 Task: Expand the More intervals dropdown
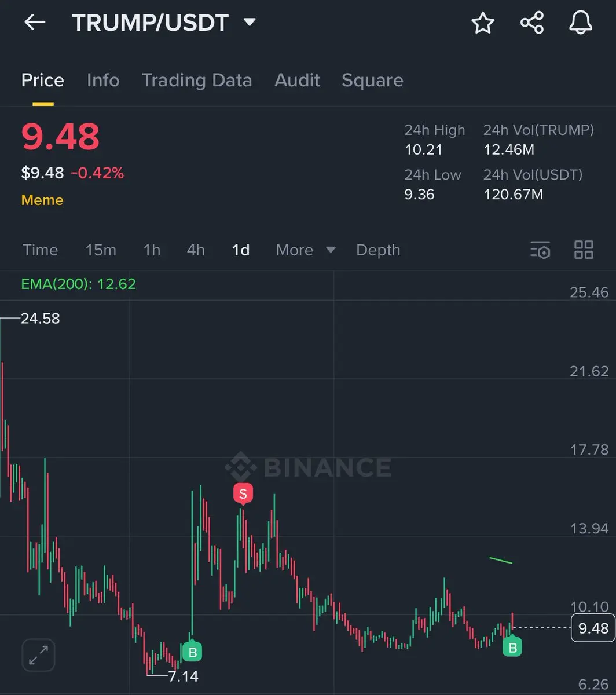[306, 250]
